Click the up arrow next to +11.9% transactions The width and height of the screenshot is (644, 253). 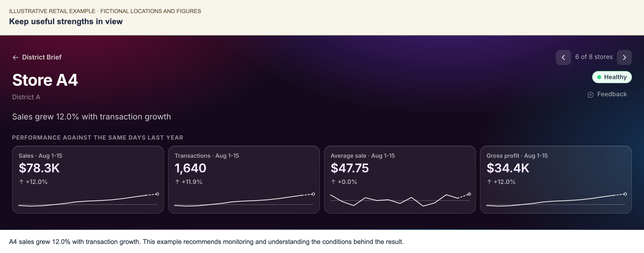(x=177, y=182)
